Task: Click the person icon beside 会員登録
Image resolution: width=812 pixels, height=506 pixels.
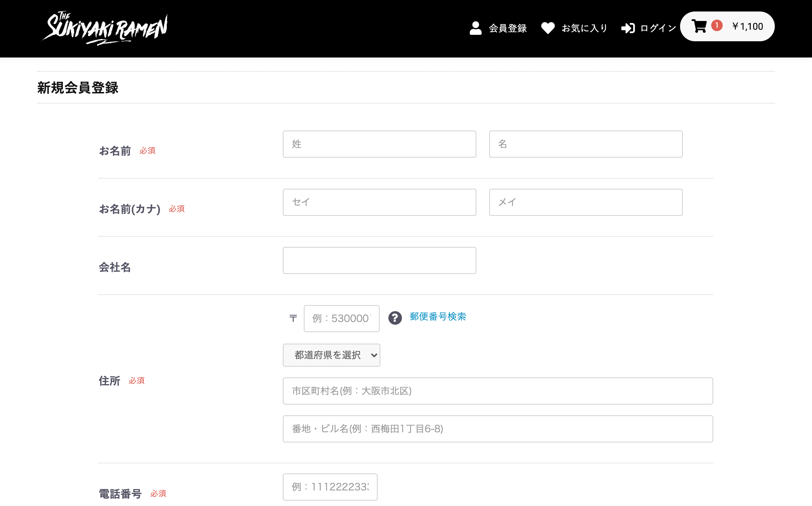Action: (x=476, y=28)
